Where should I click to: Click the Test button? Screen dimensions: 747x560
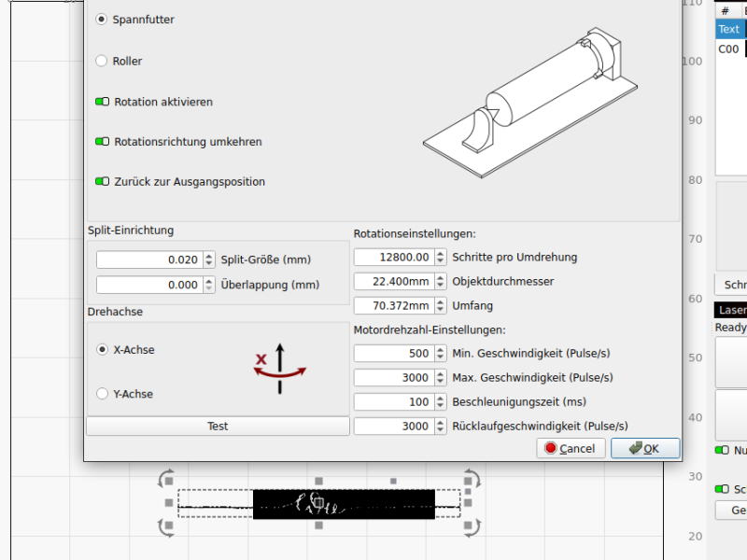(218, 427)
